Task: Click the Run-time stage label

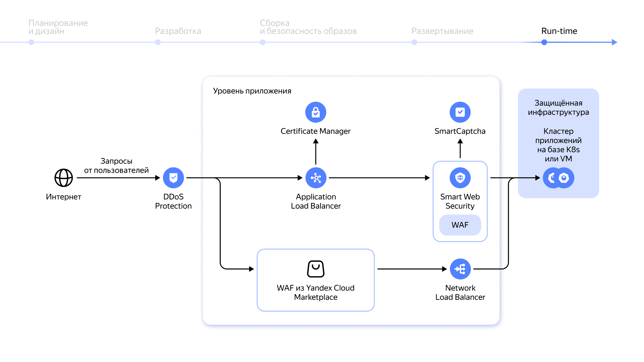Action: click(x=559, y=31)
